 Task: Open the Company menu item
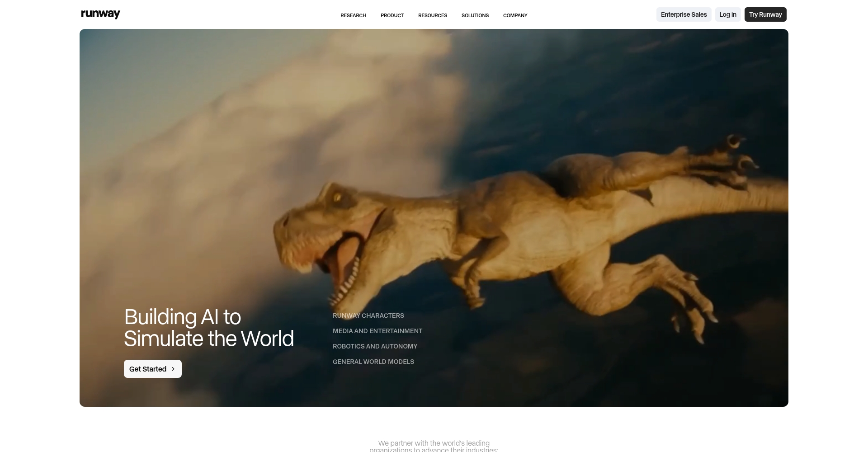[515, 15]
